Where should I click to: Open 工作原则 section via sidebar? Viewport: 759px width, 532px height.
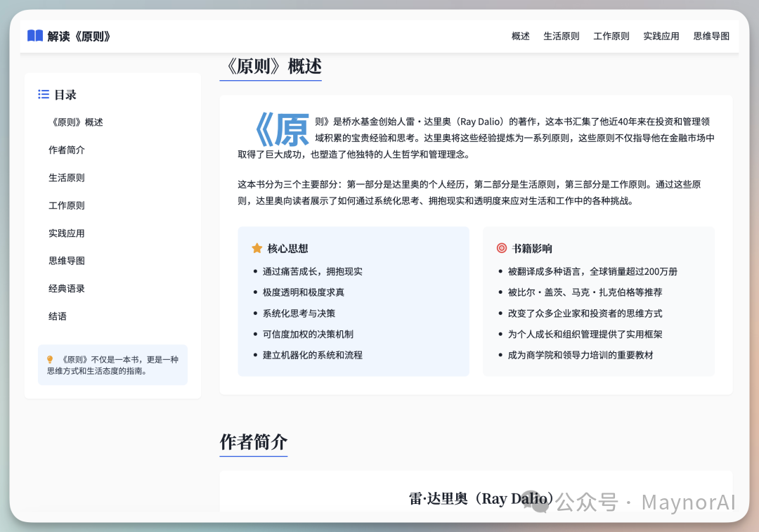click(x=67, y=205)
